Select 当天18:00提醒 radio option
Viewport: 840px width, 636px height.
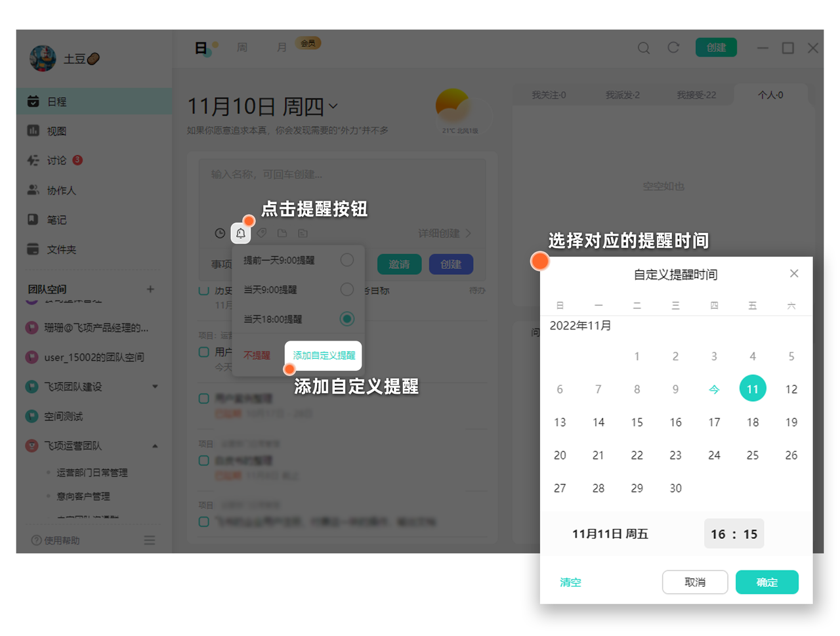click(346, 319)
